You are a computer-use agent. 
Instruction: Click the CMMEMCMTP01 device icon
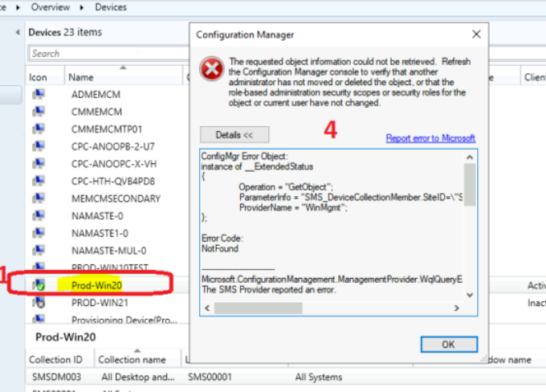[39, 129]
